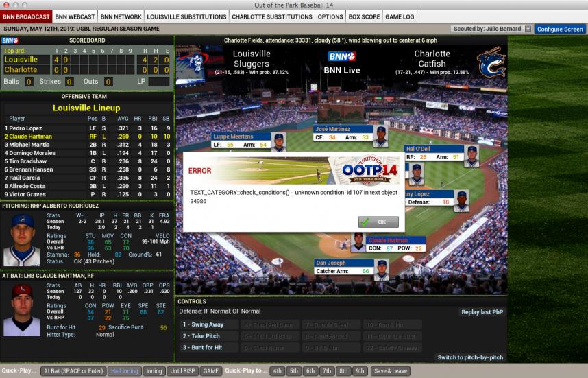
Task: Select Tim Bradshaw in the lineup
Action: 86,161
